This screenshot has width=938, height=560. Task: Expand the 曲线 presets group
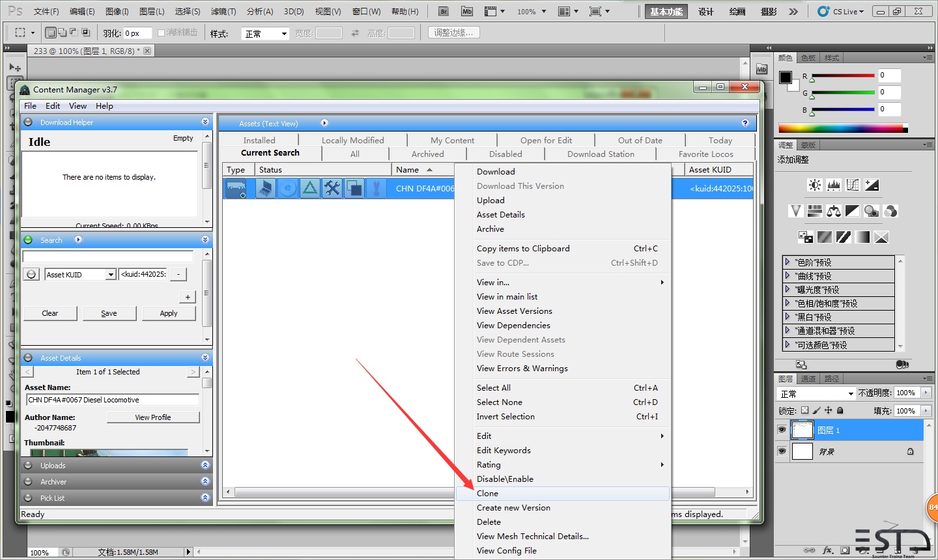pos(788,275)
